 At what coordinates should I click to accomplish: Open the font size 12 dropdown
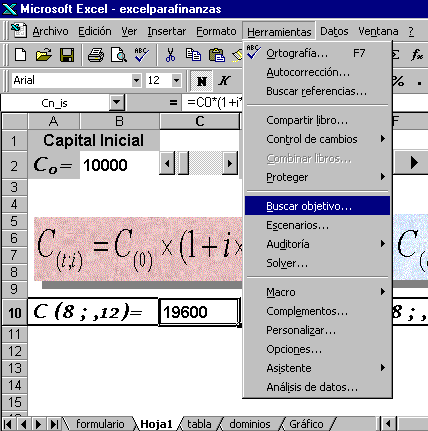click(176, 80)
